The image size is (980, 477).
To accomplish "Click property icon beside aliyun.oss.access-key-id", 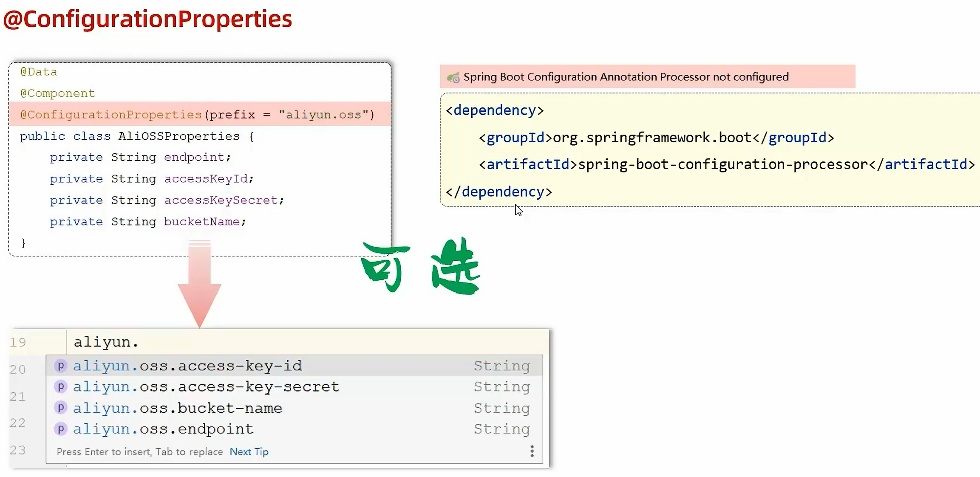I will click(x=61, y=366).
